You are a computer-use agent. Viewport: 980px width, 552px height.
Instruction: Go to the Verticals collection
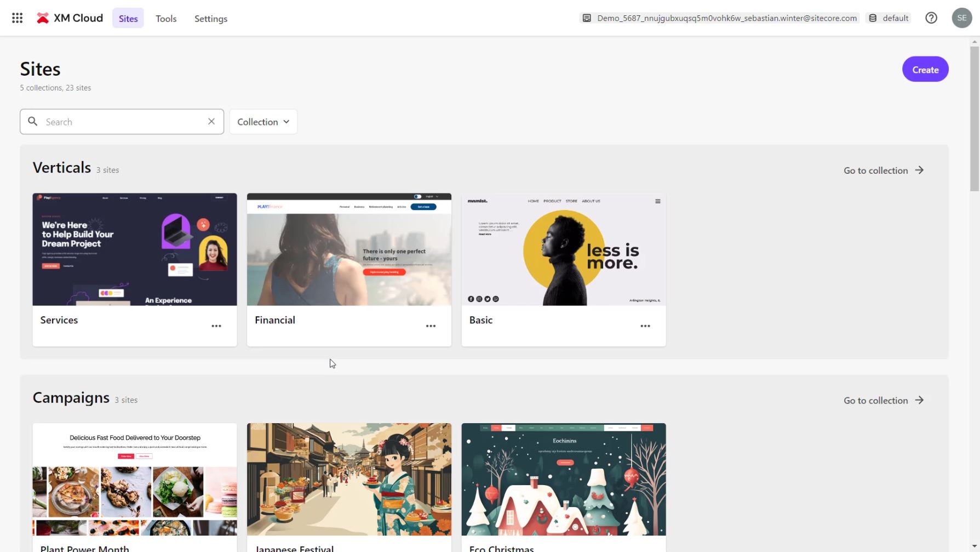coord(884,170)
